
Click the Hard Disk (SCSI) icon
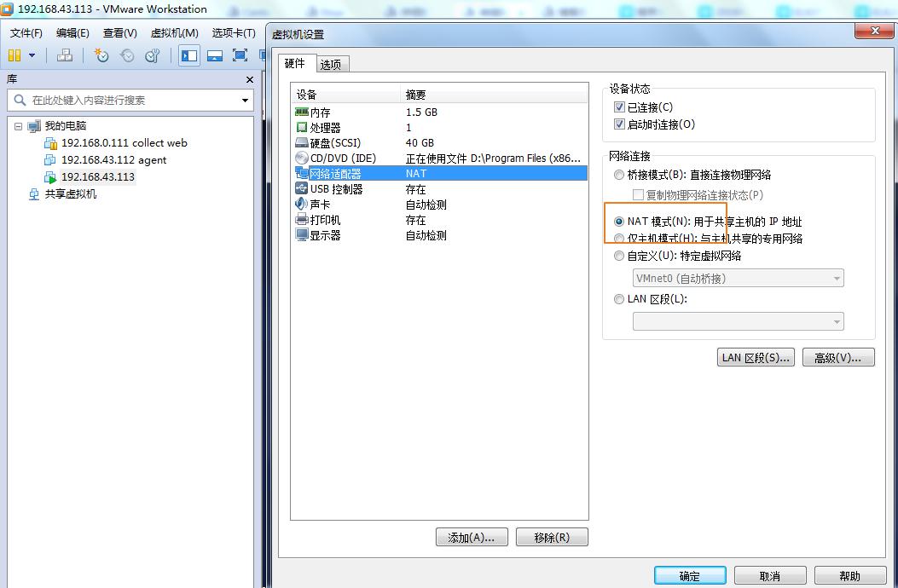302,142
